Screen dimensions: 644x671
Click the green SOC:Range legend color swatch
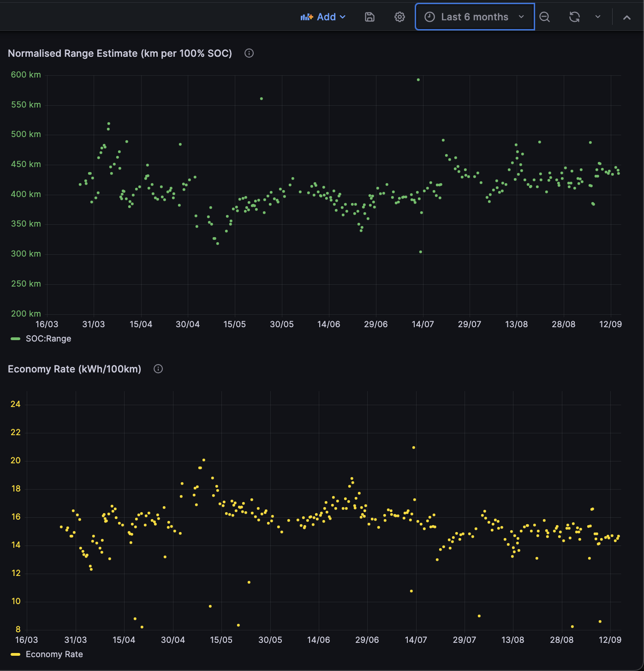pyautogui.click(x=15, y=339)
